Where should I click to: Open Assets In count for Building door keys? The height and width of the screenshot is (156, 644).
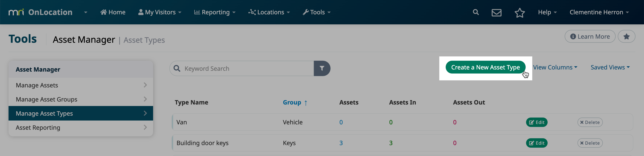tap(391, 143)
